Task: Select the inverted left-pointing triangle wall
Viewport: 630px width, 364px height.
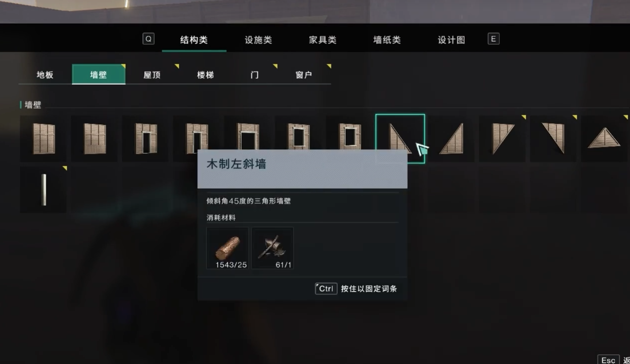Action: [502, 138]
